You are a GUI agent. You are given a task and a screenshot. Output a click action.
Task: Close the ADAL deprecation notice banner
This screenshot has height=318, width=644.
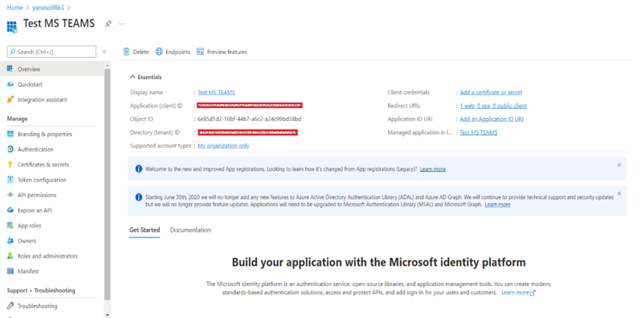tap(619, 194)
